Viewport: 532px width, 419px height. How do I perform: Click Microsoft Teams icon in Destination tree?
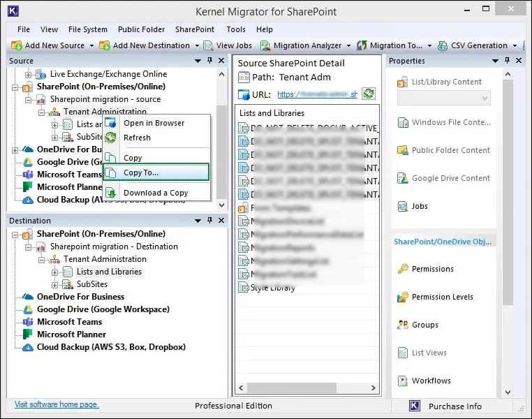pos(28,322)
